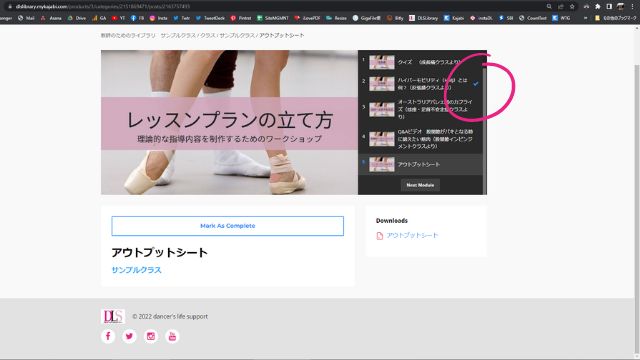Go to Next Module
This screenshot has width=640, height=360.
(x=420, y=185)
